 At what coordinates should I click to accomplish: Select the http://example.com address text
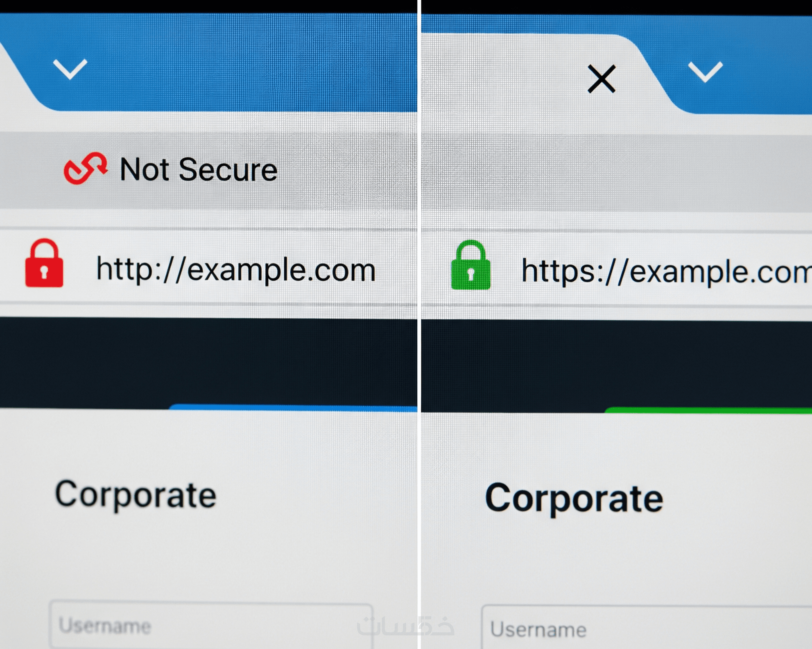[x=236, y=269]
